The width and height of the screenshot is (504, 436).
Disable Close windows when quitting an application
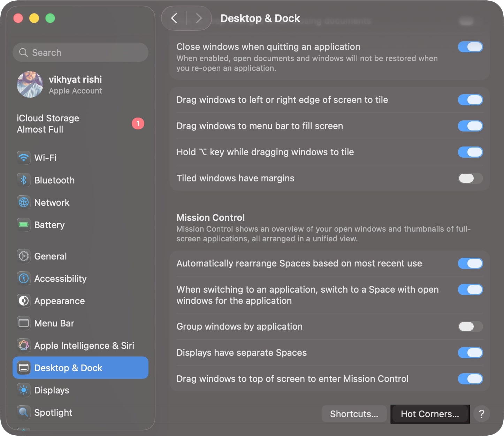(470, 47)
